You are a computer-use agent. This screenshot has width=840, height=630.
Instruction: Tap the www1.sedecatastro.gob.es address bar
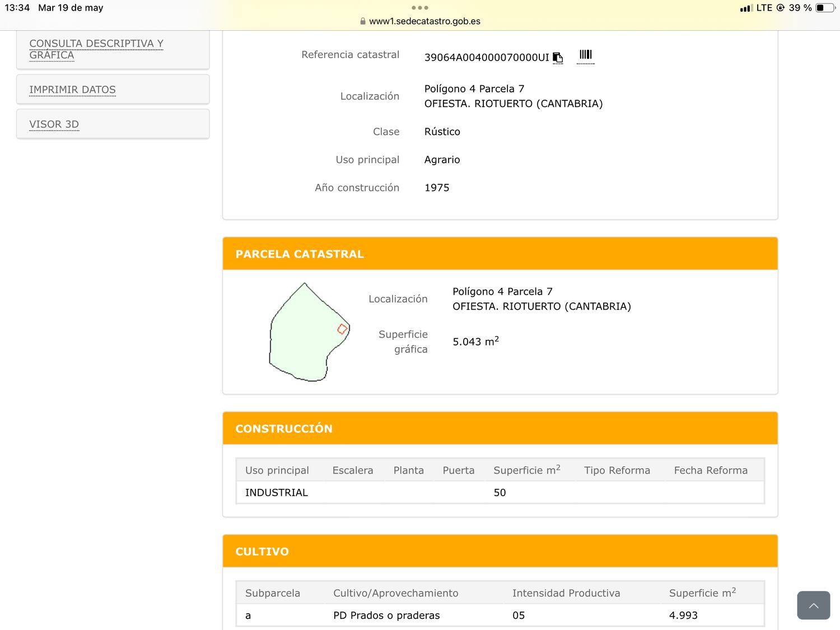click(x=420, y=21)
